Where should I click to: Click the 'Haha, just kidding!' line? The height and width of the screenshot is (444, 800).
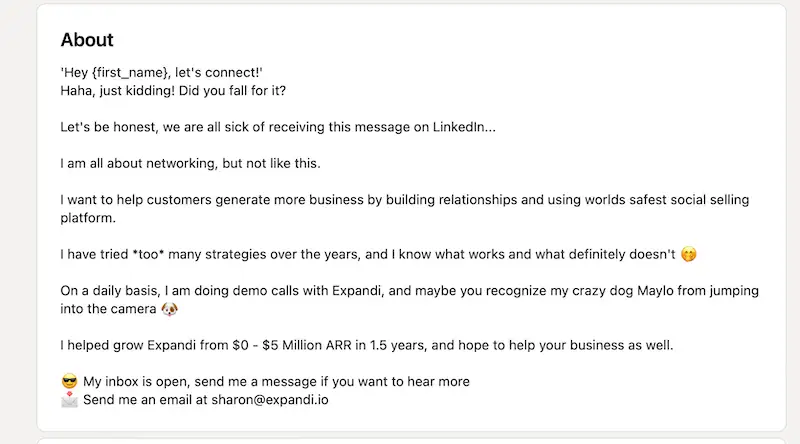pos(109,90)
